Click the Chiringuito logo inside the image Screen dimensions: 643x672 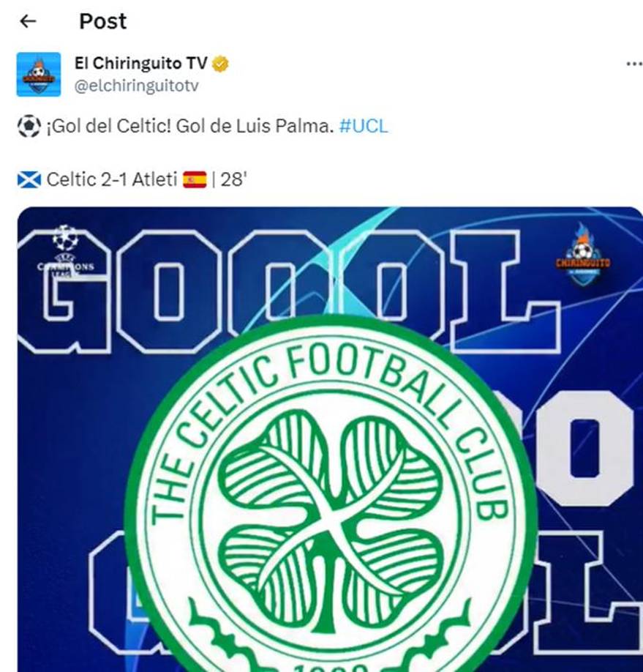coord(583,255)
